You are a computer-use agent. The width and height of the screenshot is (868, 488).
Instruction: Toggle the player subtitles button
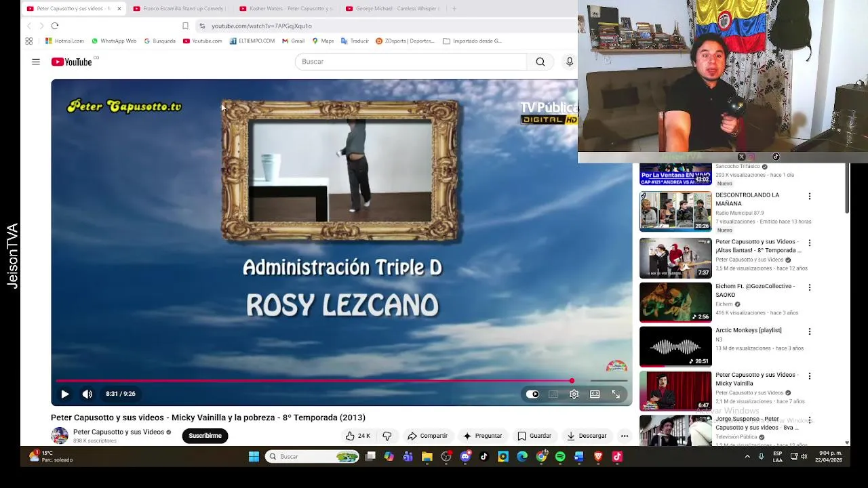(x=553, y=394)
